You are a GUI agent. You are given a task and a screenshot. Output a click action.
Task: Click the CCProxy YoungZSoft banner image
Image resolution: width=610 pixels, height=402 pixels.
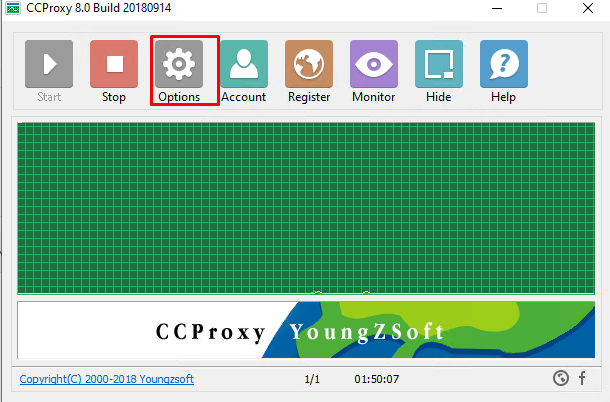pos(306,330)
